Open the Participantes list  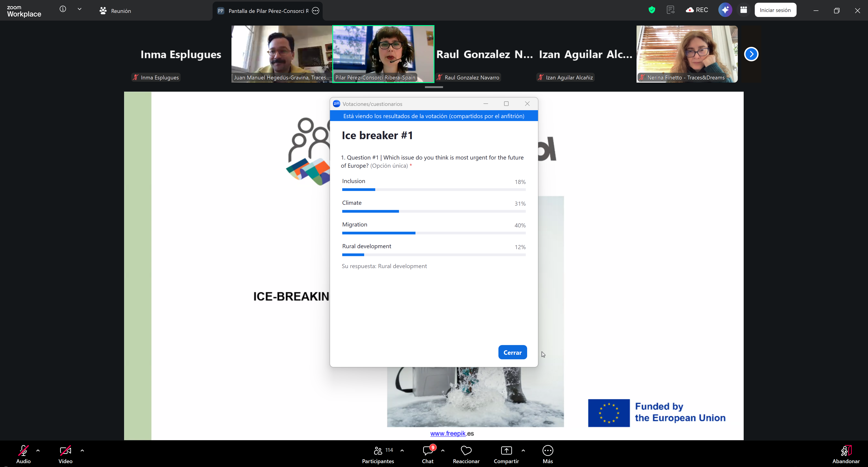tap(378, 450)
